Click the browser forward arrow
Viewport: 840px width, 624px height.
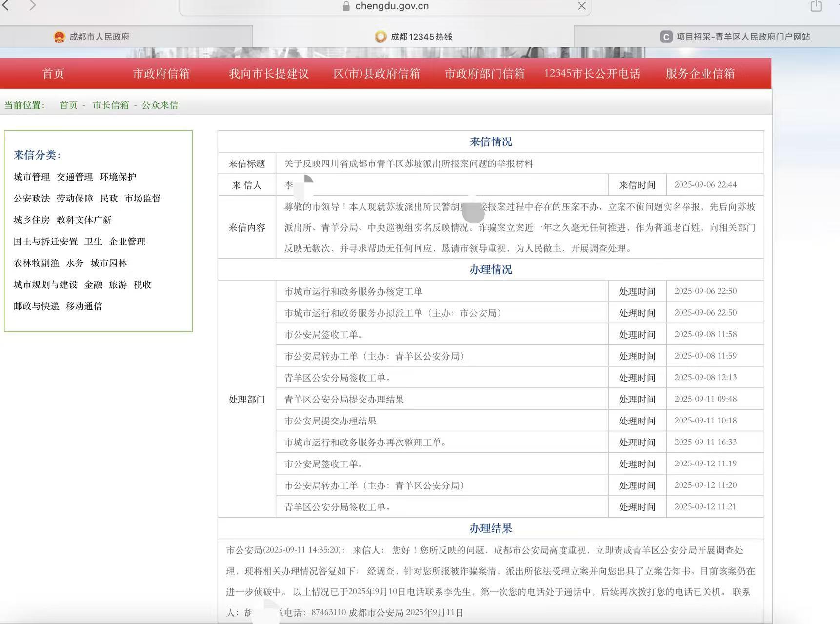click(x=32, y=5)
